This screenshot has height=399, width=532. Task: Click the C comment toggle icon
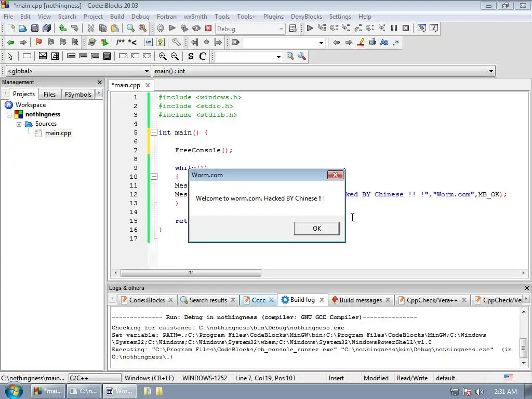pyautogui.click(x=203, y=56)
